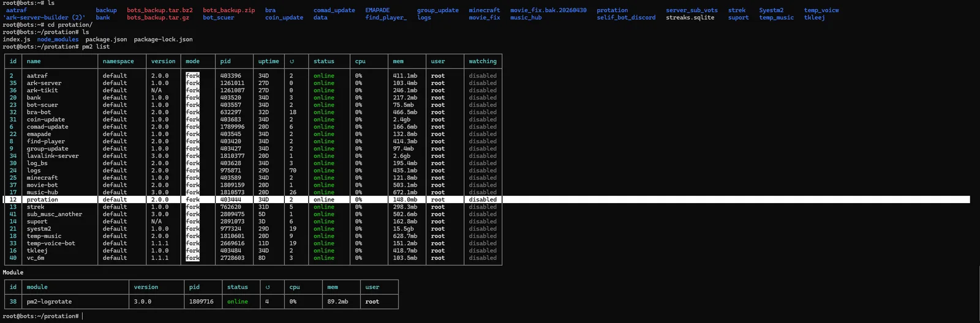Viewport: 980px width, 323px height.
Task: Click the restart-count symbol column header in process table
Action: (292, 61)
